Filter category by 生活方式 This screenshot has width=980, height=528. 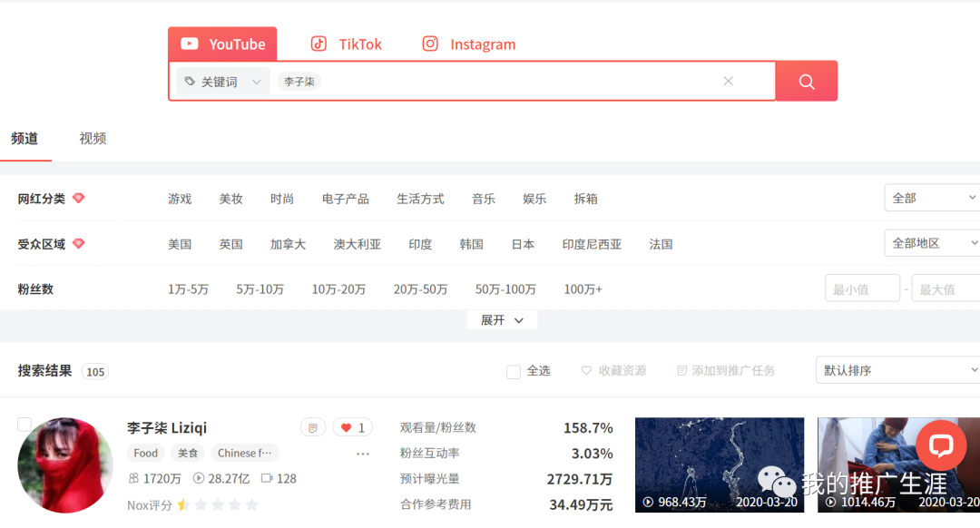[420, 199]
